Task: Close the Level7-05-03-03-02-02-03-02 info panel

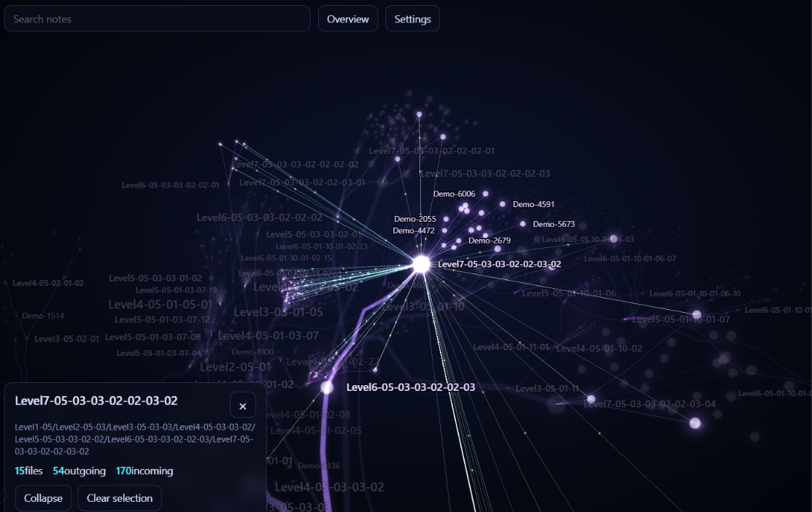Action: [x=243, y=406]
